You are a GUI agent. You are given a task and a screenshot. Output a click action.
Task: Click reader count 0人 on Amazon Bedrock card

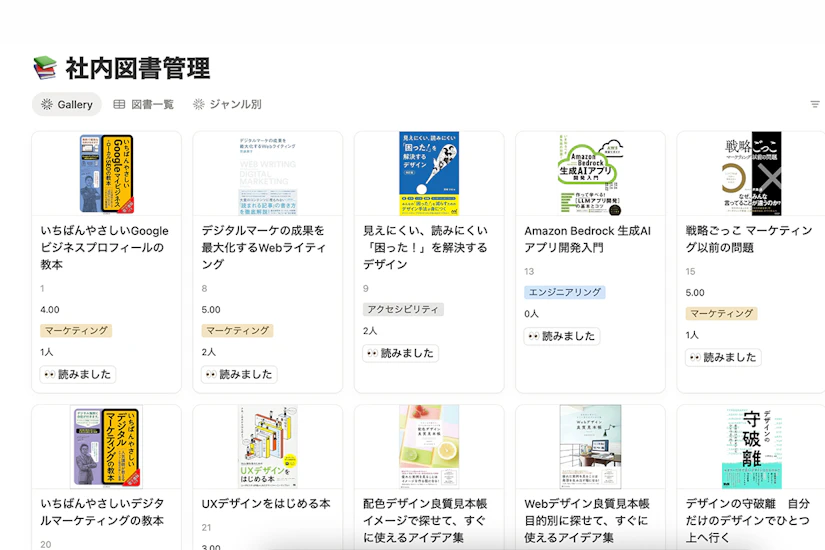point(531,314)
